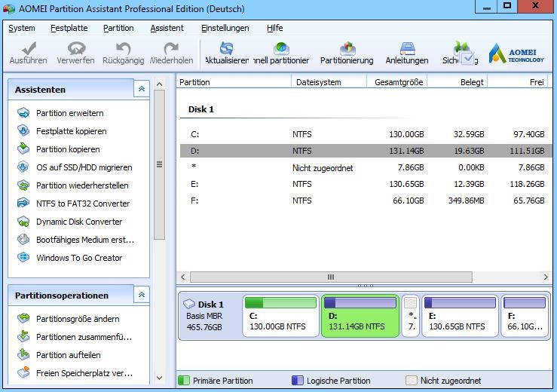
Task: Select the unallocated 7.86GB block in disk map
Action: point(410,316)
